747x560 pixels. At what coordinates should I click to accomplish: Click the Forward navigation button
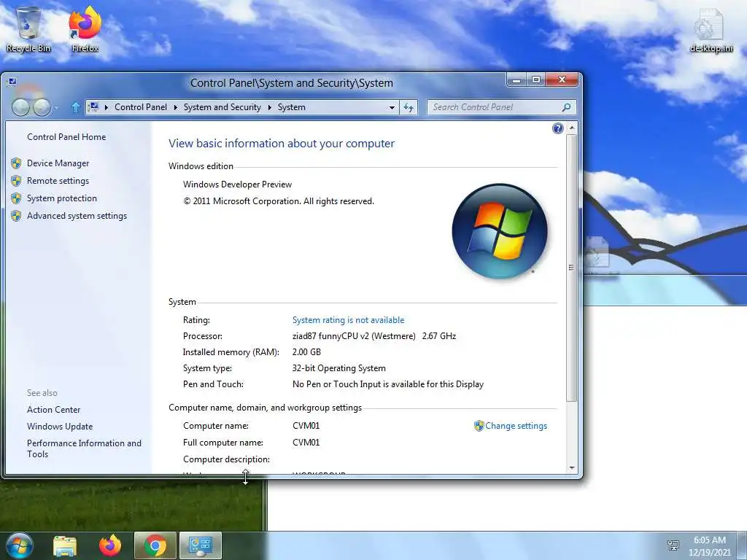(x=42, y=108)
